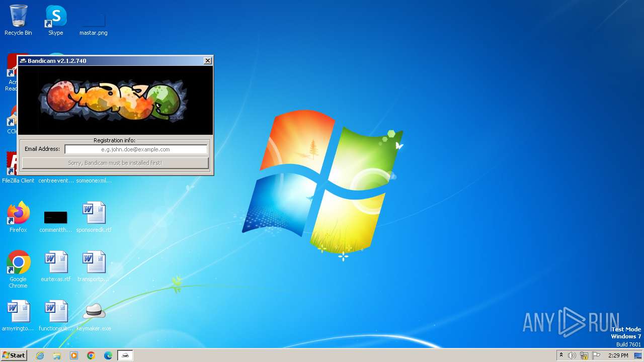Click the Bandicam title bar icon

pyautogui.click(x=23, y=60)
